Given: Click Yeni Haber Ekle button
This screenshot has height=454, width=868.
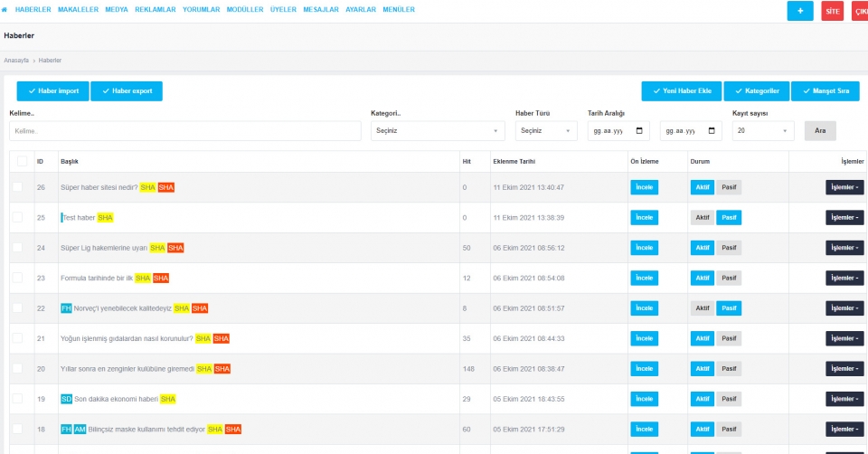Looking at the screenshot, I should 681,91.
